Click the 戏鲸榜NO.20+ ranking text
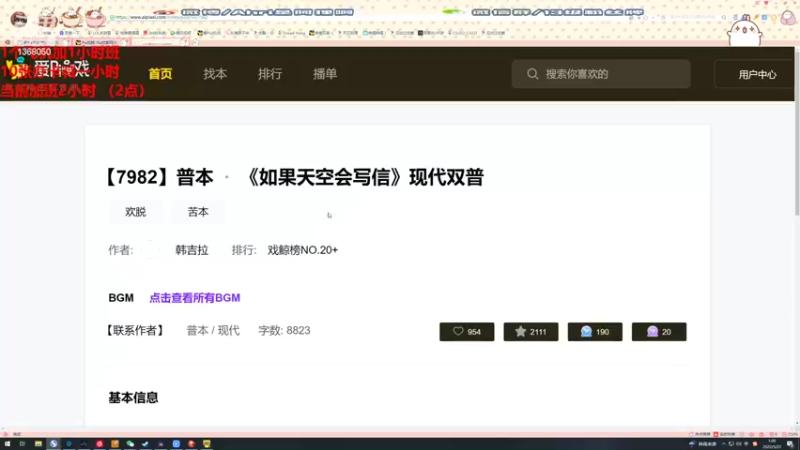Screen dimensions: 800x450 click(303, 250)
